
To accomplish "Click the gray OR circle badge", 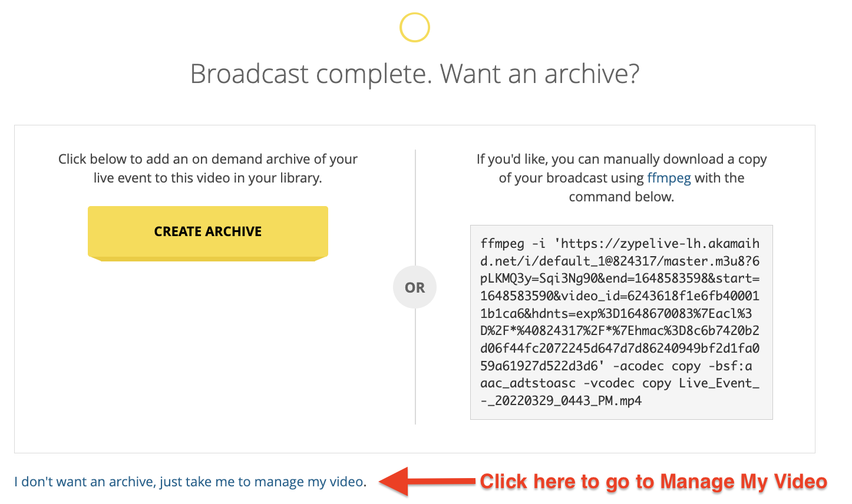I will [x=415, y=287].
